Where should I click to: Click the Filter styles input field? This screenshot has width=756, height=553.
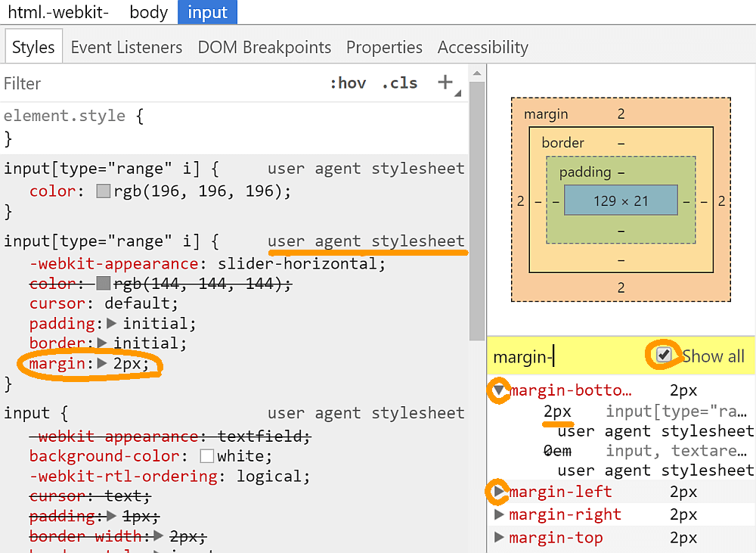point(151,83)
